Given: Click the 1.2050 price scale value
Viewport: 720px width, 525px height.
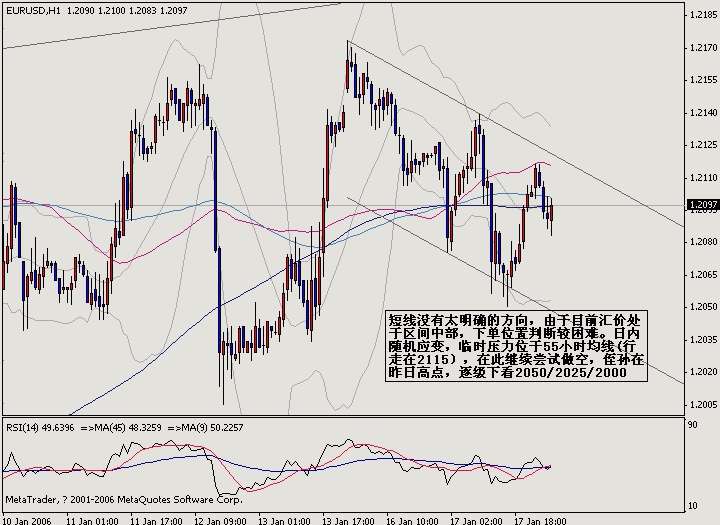Looking at the screenshot, I should pyautogui.click(x=703, y=307).
